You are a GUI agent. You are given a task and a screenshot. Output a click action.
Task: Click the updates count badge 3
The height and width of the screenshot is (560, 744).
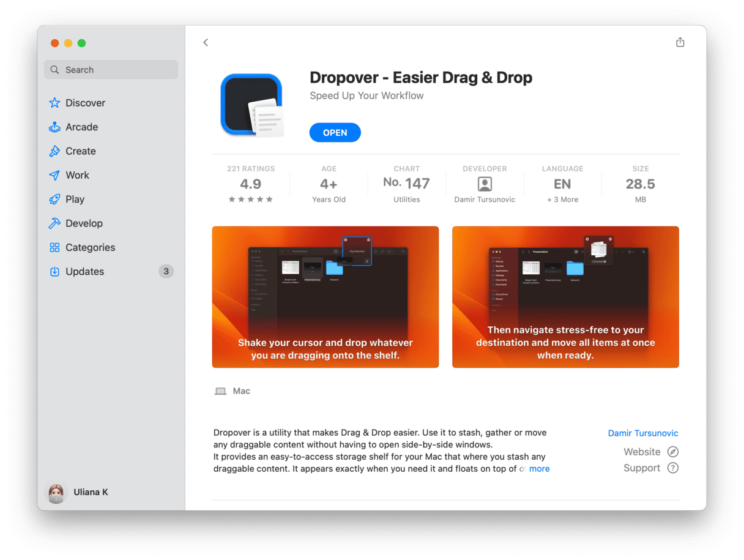[x=166, y=271]
